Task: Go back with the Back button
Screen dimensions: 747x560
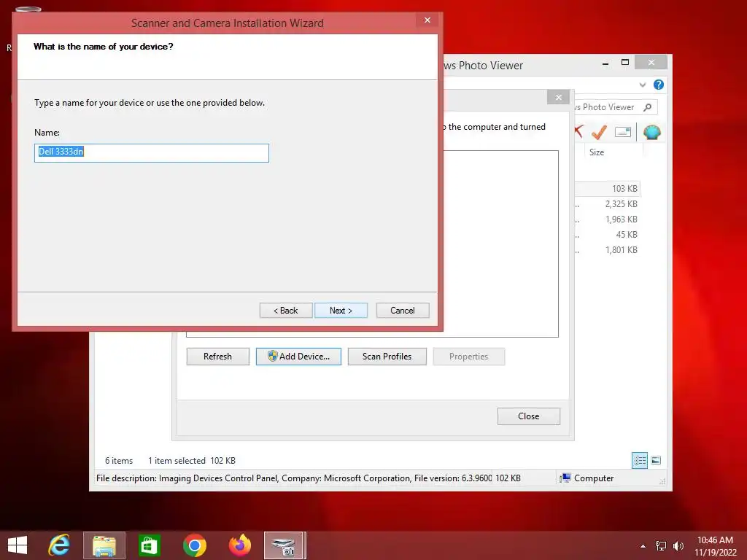Action: coord(286,311)
